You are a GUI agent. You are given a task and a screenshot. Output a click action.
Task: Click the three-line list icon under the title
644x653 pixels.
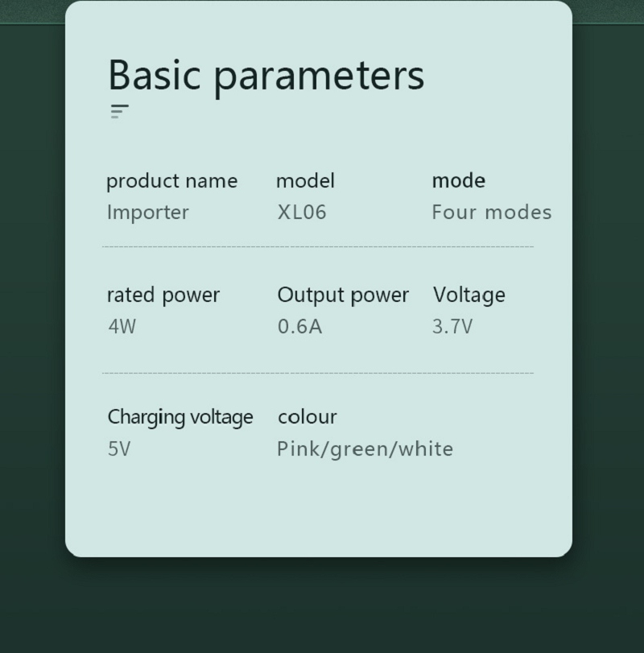pyautogui.click(x=119, y=112)
